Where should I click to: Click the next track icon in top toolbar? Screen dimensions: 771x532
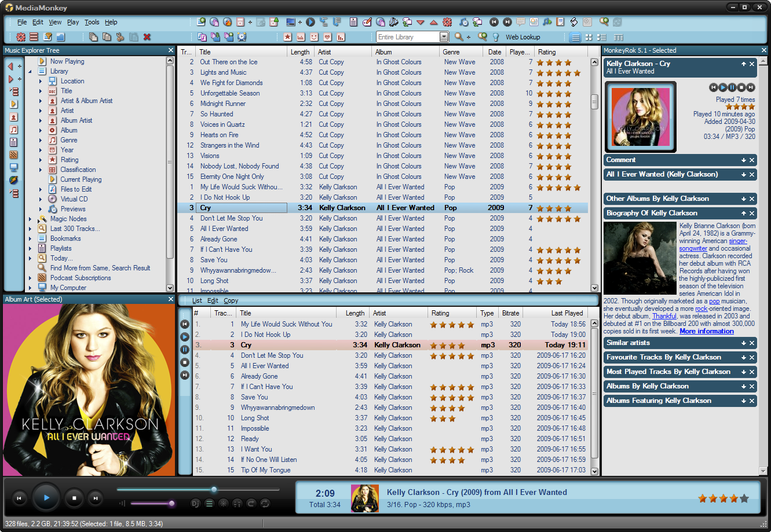pyautogui.click(x=507, y=22)
